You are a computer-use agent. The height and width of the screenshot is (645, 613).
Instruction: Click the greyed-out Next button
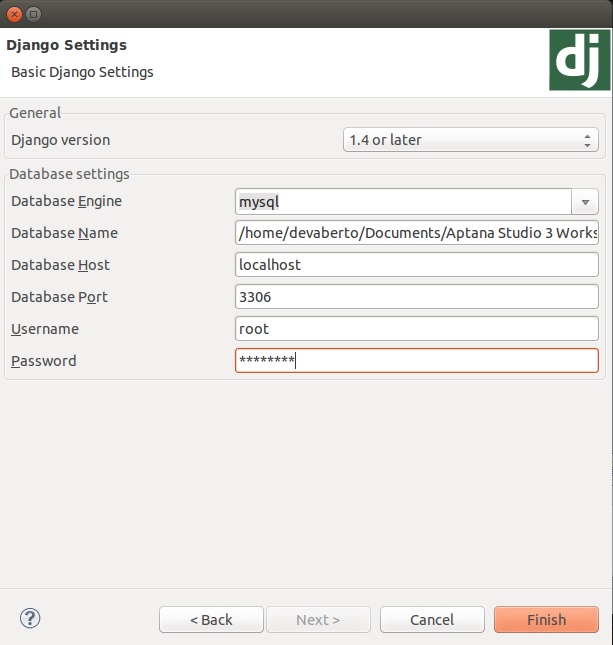tap(318, 619)
